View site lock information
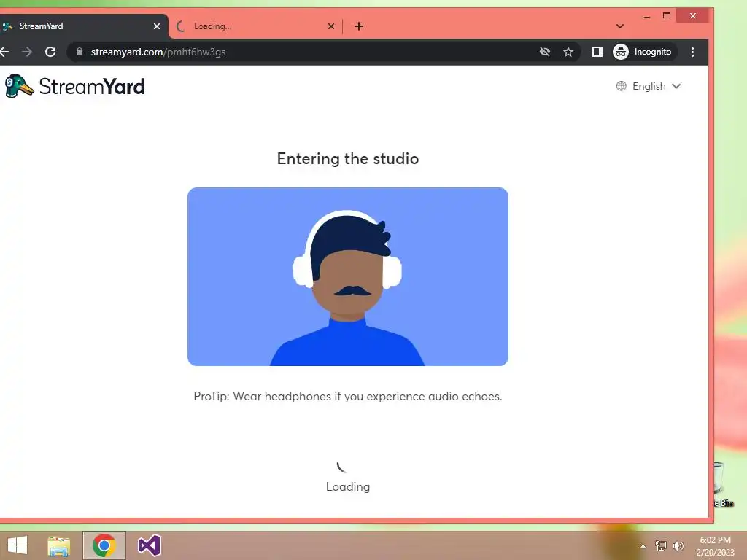The image size is (747, 560). 80,52
